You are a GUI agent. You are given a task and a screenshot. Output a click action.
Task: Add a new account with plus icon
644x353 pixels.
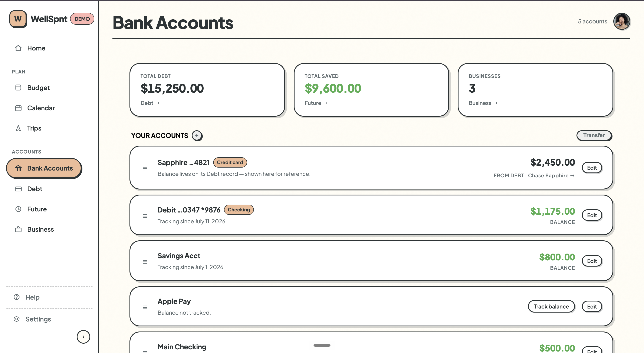pos(197,135)
